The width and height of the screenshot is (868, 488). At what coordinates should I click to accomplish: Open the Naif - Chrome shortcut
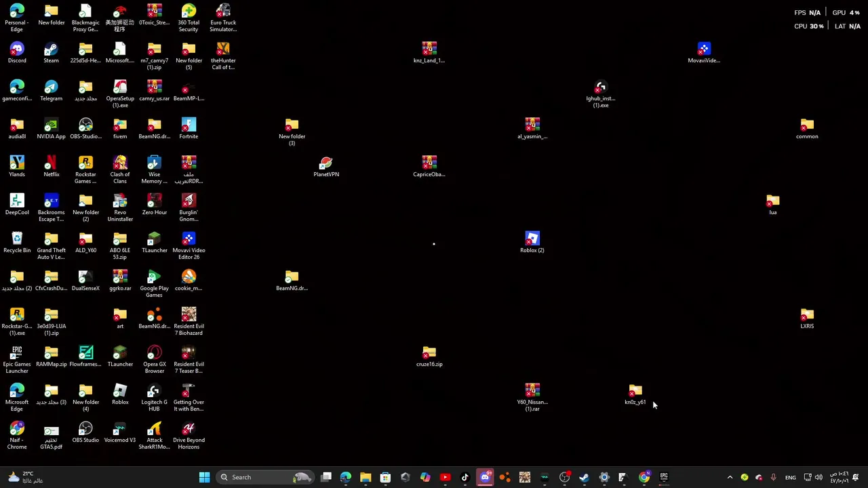coord(17,435)
